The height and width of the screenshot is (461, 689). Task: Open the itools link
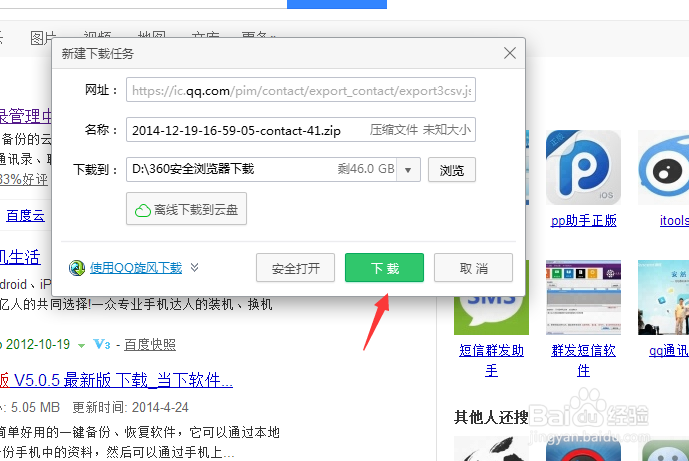(674, 220)
